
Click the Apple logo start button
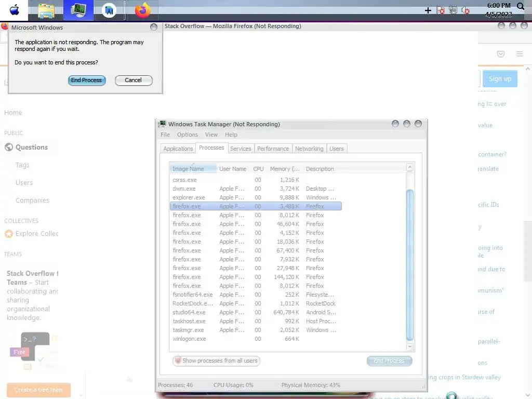(14, 10)
